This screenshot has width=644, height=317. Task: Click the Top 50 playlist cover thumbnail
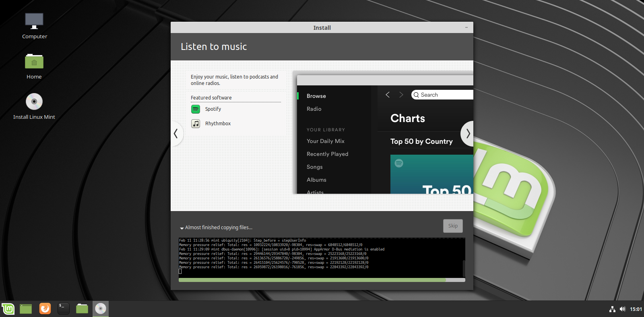(432, 174)
